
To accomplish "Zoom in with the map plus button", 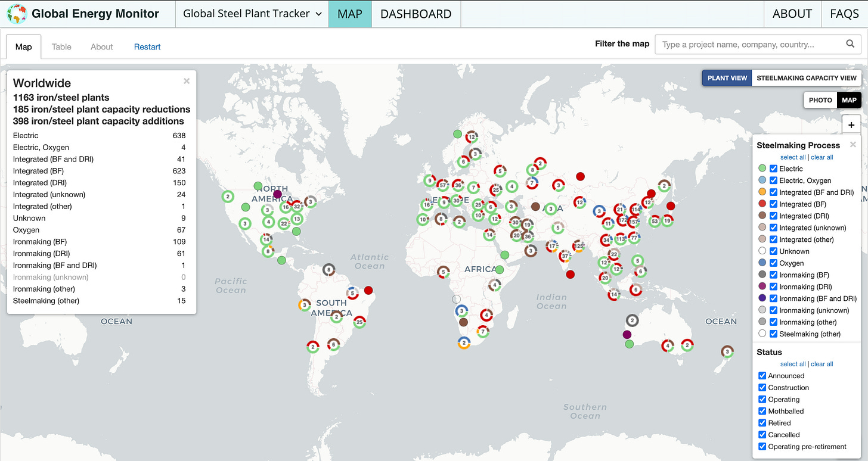I will [851, 125].
